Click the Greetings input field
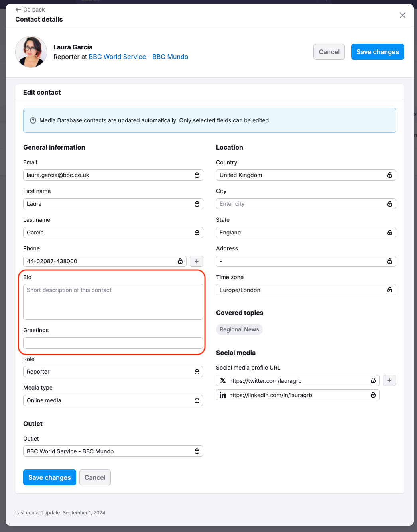This screenshot has width=417, height=532. pyautogui.click(x=113, y=343)
